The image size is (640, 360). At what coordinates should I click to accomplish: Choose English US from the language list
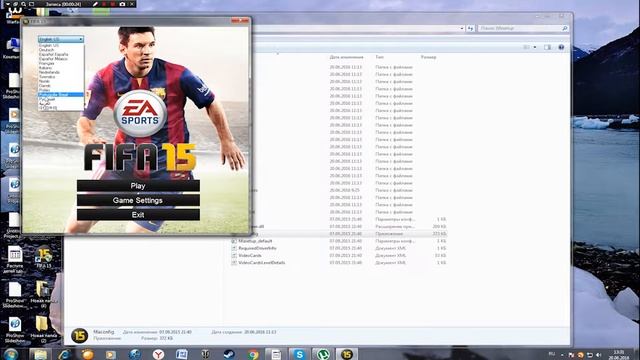(61, 46)
